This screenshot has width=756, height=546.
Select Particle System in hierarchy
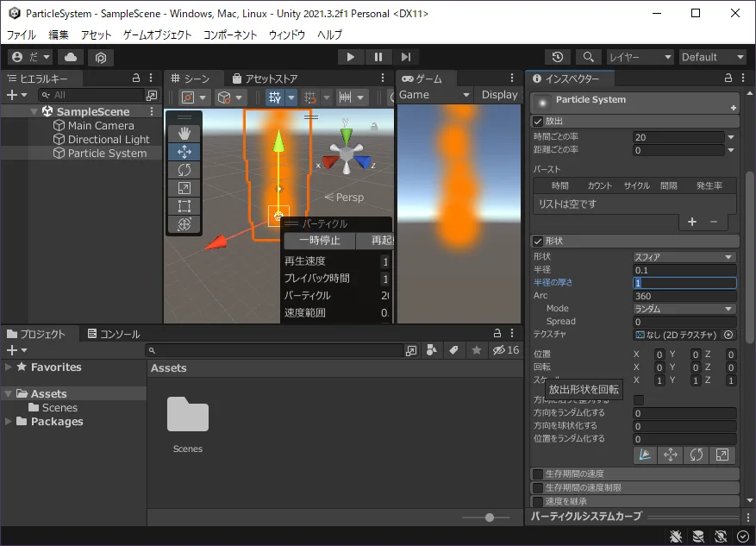[107, 154]
